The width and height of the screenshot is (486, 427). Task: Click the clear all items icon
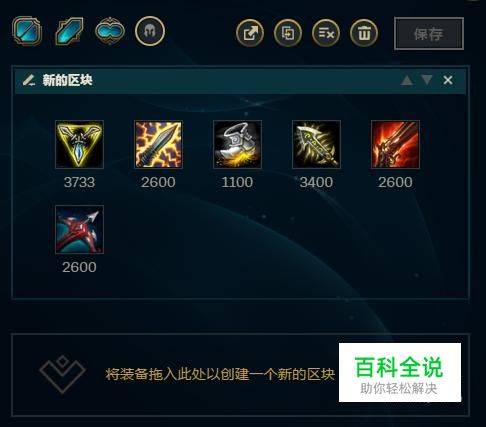point(326,33)
